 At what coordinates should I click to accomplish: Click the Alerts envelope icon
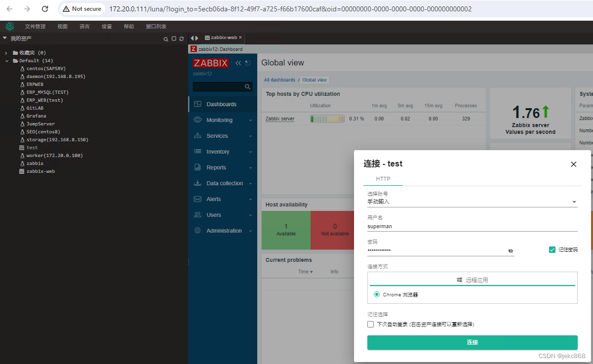[x=198, y=199]
